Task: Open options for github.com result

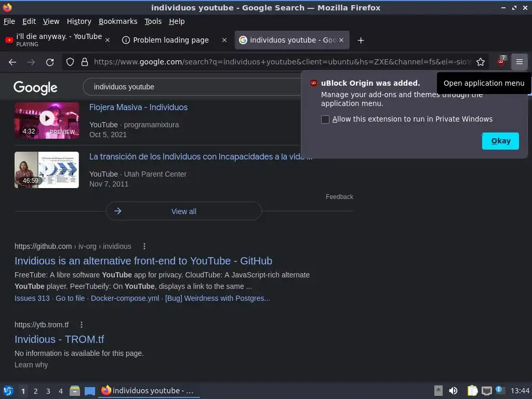Action: (144, 246)
